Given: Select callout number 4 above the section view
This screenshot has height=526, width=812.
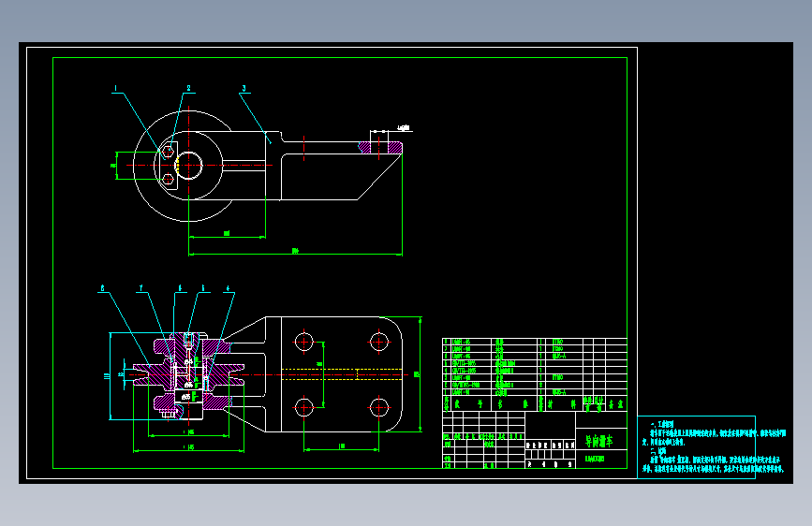Looking at the screenshot, I should click(x=228, y=288).
